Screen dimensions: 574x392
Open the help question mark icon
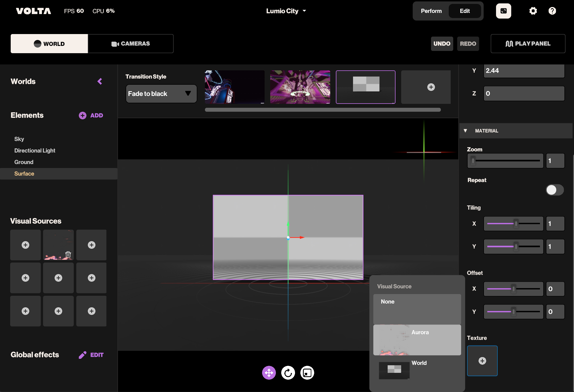[x=552, y=11]
